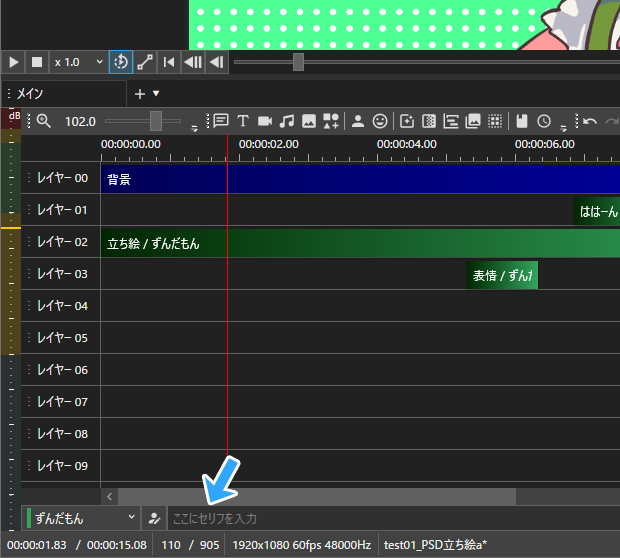The height and width of the screenshot is (558, 620).
Task: Add a new timeline tab with the plus
Action: pyautogui.click(x=140, y=94)
